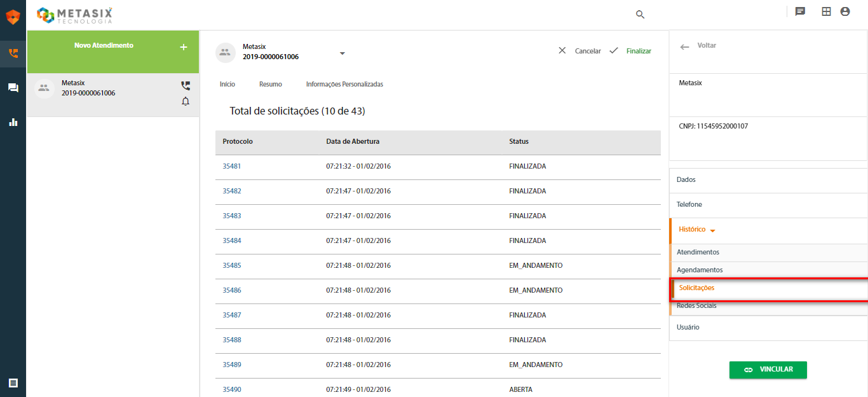Click the Status column header
Screen dimensions: 868x397
[519, 141]
